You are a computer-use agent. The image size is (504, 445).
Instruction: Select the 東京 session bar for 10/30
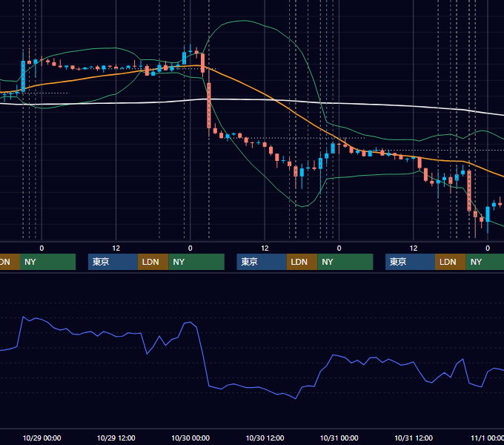pos(262,262)
